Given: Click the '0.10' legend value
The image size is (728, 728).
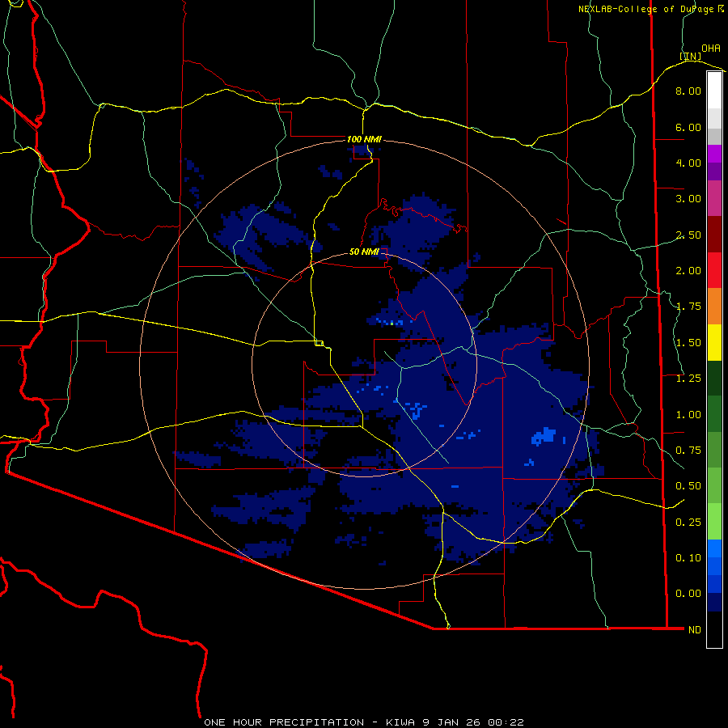Looking at the screenshot, I should 688,558.
